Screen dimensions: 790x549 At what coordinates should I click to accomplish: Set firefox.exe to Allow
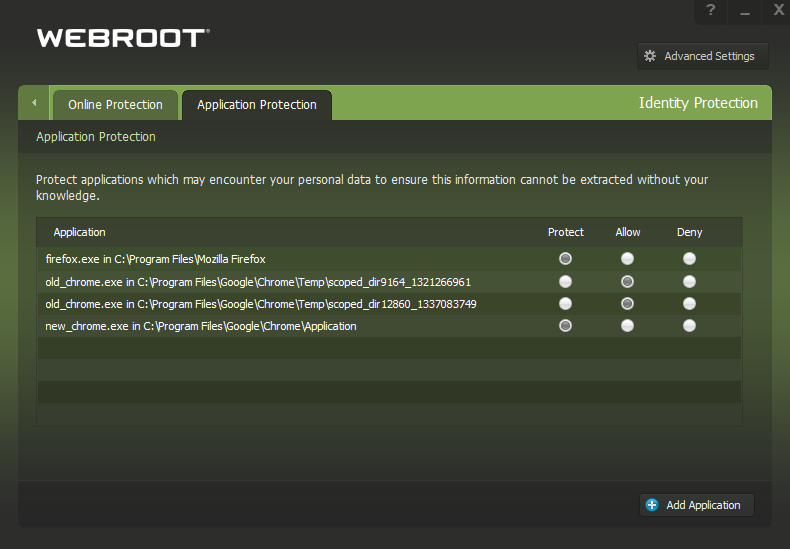[x=627, y=259]
